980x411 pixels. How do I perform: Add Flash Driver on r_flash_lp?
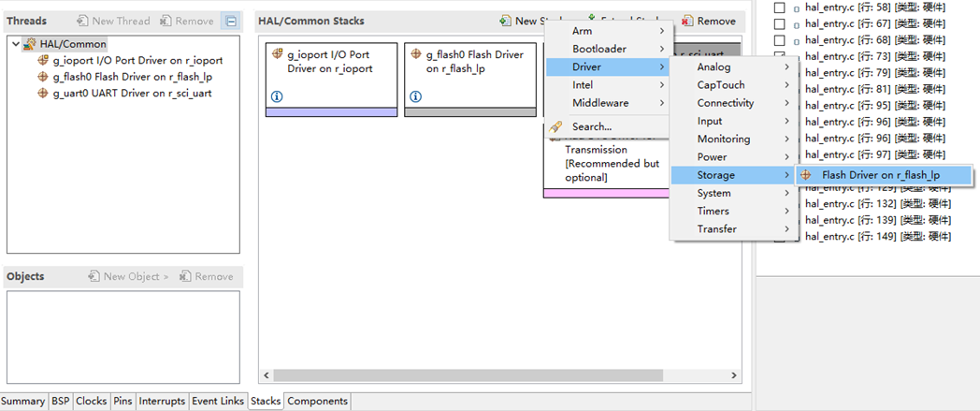point(884,176)
